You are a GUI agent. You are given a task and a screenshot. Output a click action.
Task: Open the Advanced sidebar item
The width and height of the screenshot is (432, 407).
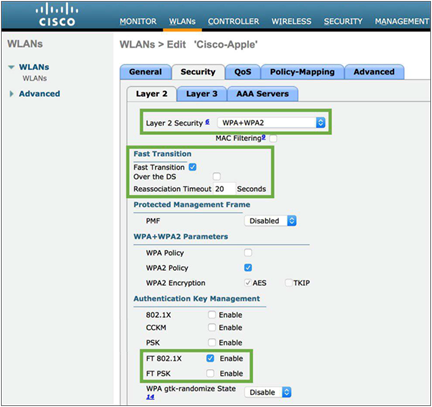(x=39, y=94)
